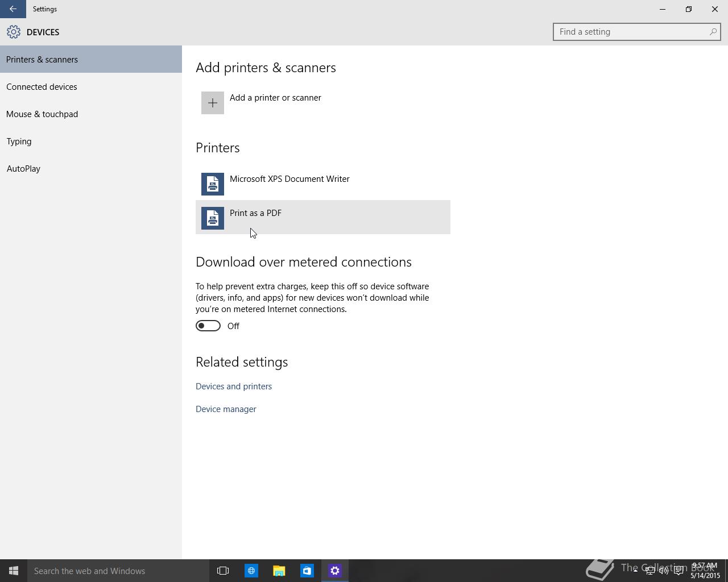The width and height of the screenshot is (728, 582).
Task: Select the Settings gear taskbar icon
Action: pyautogui.click(x=335, y=571)
